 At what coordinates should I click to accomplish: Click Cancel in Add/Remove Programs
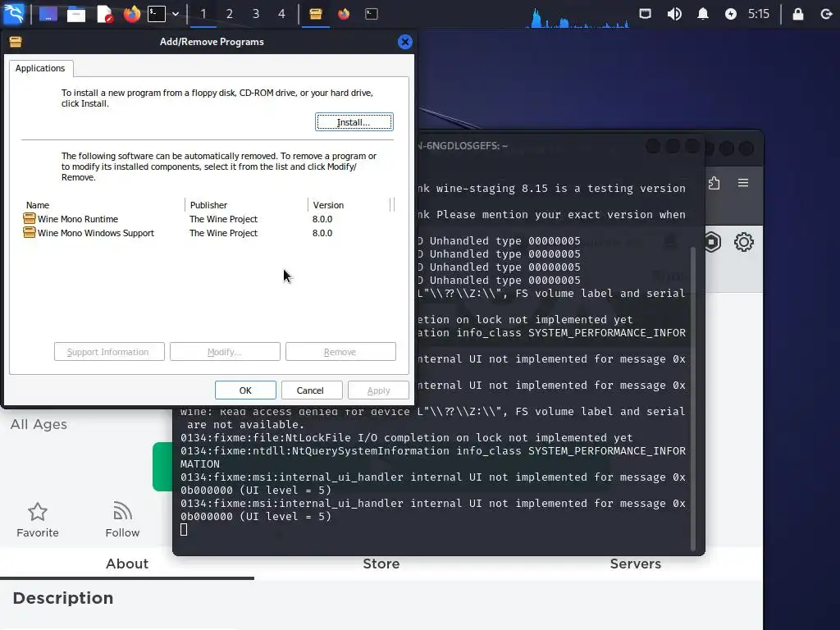[312, 390]
